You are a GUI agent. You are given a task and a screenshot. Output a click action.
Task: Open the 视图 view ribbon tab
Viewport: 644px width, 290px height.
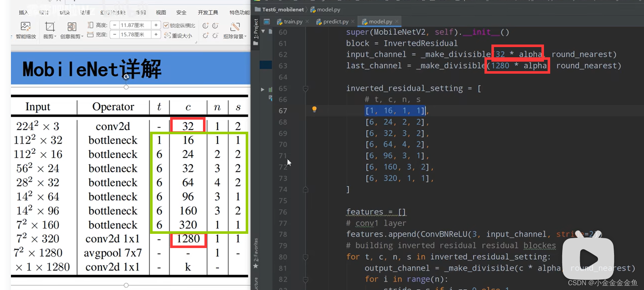(161, 12)
